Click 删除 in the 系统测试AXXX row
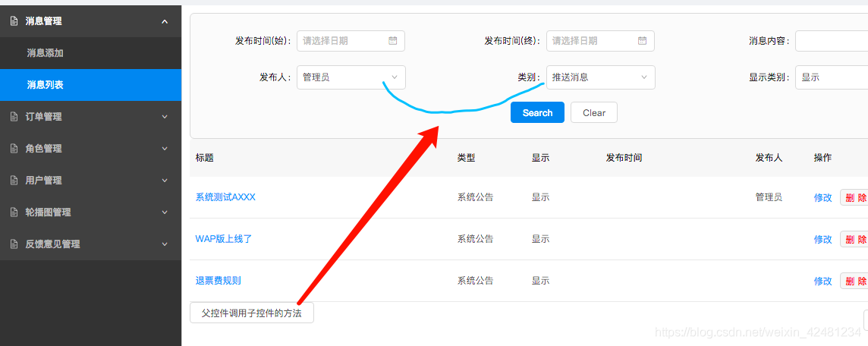The image size is (868, 346). point(854,197)
